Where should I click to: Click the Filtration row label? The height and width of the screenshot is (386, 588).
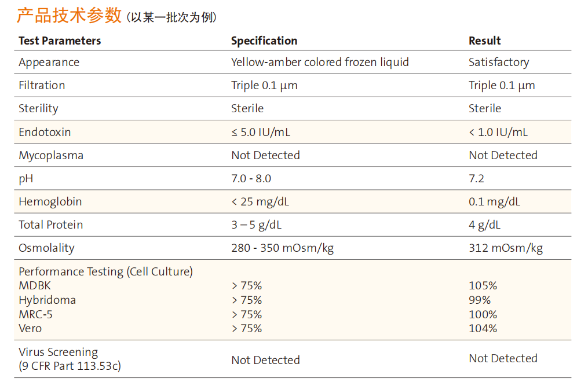tap(42, 85)
